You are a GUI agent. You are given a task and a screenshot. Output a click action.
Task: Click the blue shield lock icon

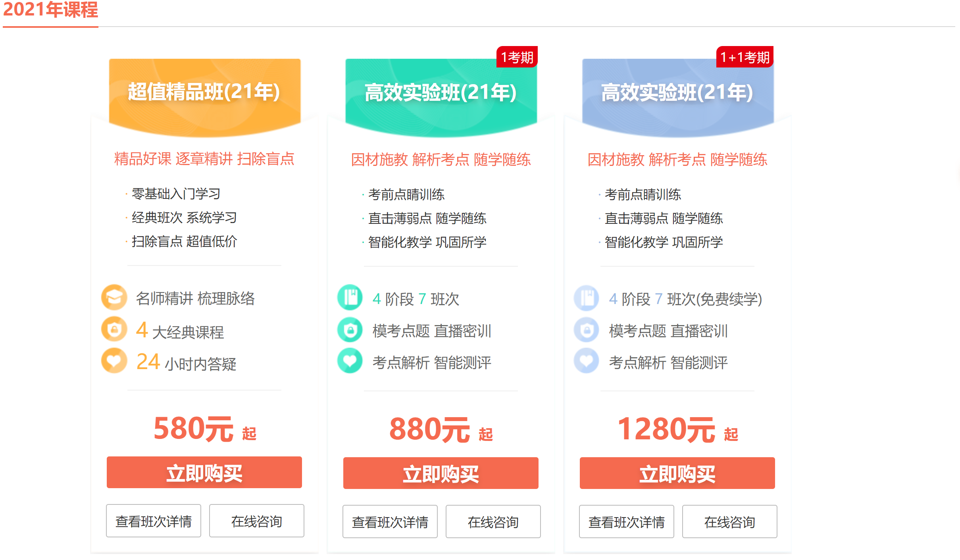point(586,330)
